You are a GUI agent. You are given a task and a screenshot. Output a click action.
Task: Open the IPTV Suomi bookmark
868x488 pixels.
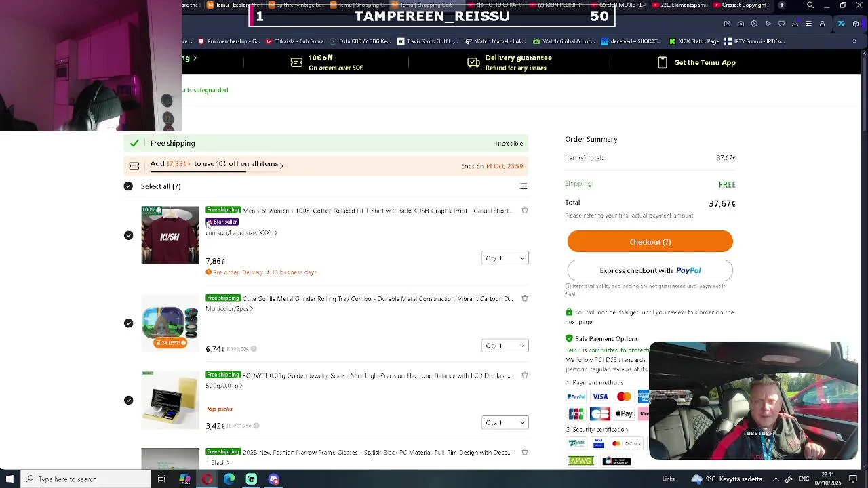pos(754,41)
